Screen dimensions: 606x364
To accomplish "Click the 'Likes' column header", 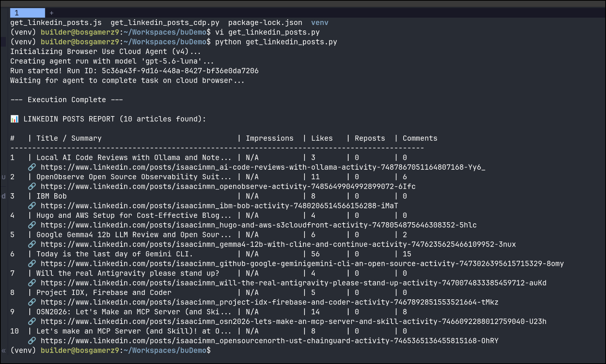I will [x=322, y=138].
